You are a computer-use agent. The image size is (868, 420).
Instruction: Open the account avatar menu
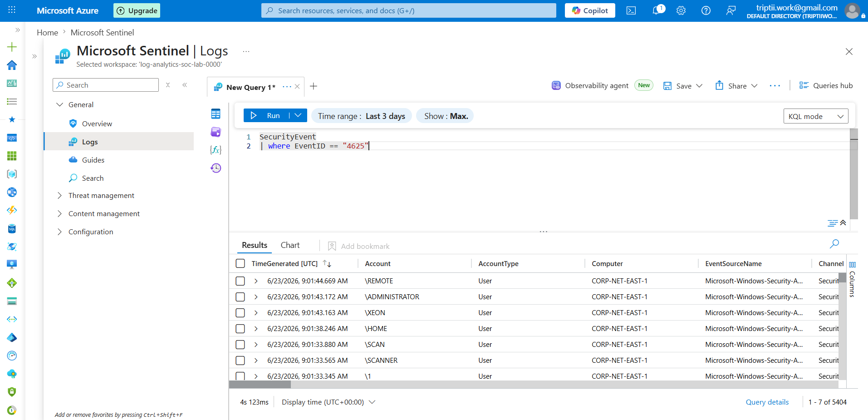click(852, 10)
